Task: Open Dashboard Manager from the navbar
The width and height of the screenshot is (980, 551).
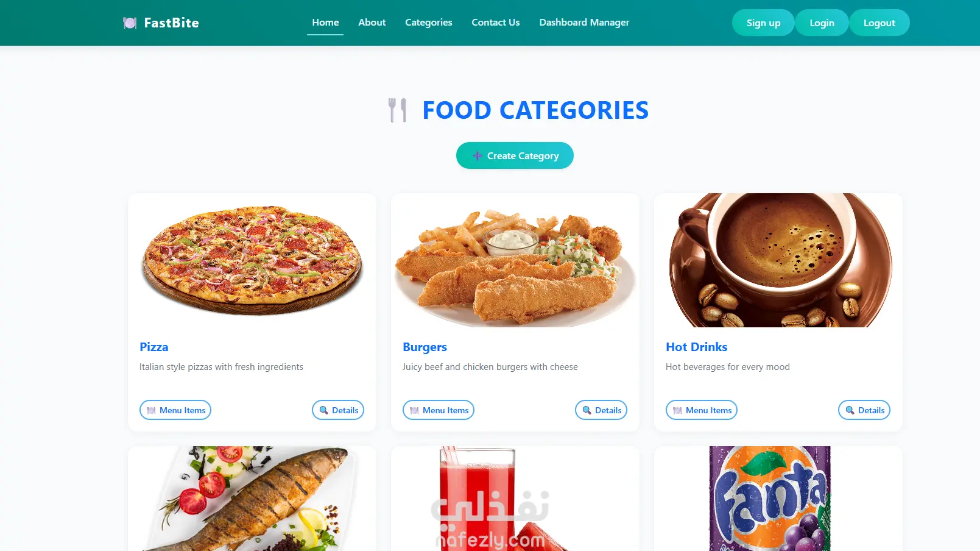Action: [584, 23]
